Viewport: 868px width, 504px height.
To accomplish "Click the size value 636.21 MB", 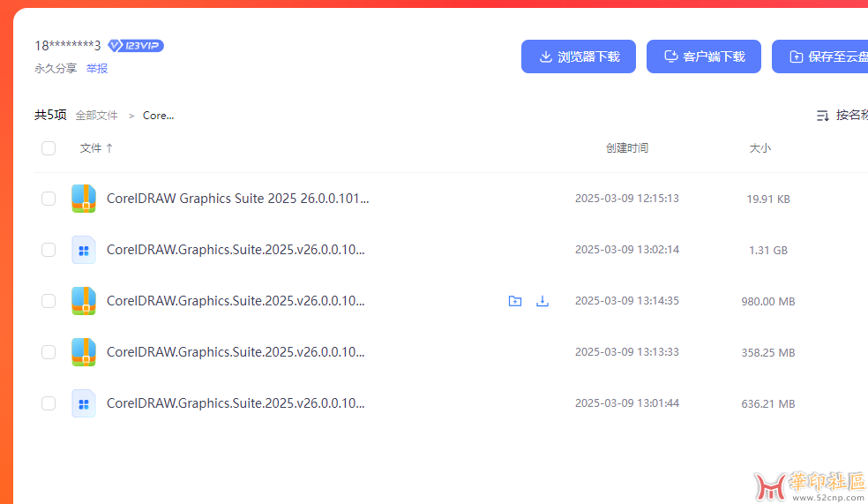I will [767, 403].
